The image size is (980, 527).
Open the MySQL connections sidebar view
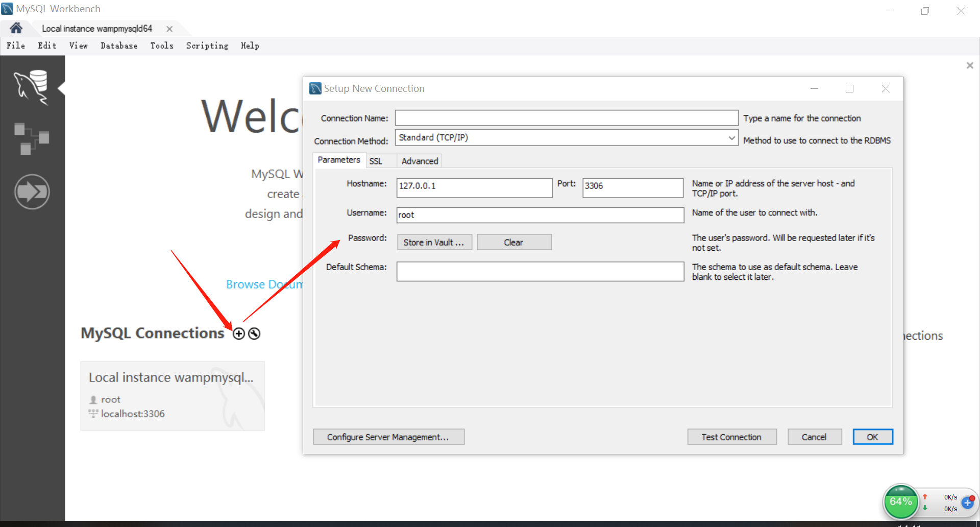(x=32, y=87)
